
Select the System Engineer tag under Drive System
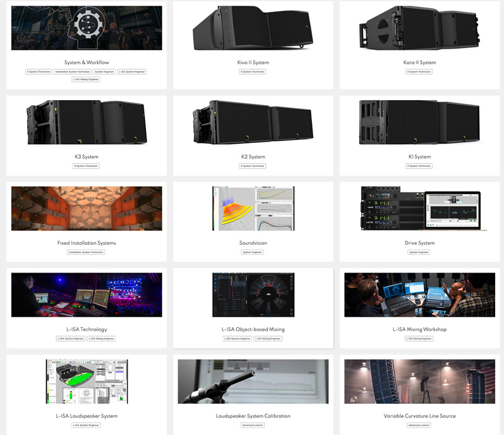[419, 252]
